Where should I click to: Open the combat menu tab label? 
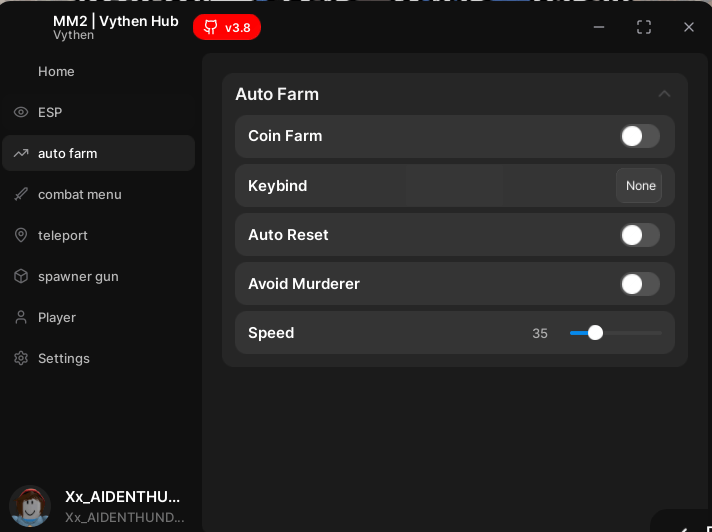tap(80, 194)
